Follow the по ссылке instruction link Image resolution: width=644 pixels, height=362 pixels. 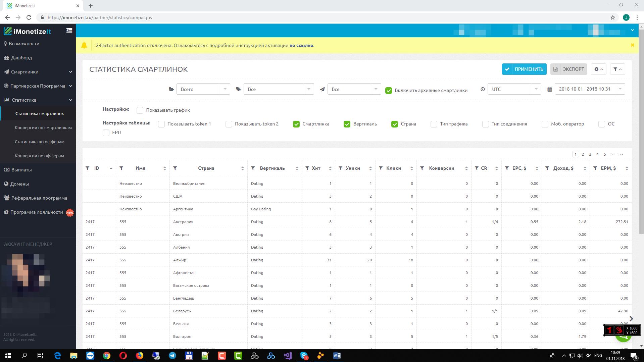pyautogui.click(x=301, y=45)
